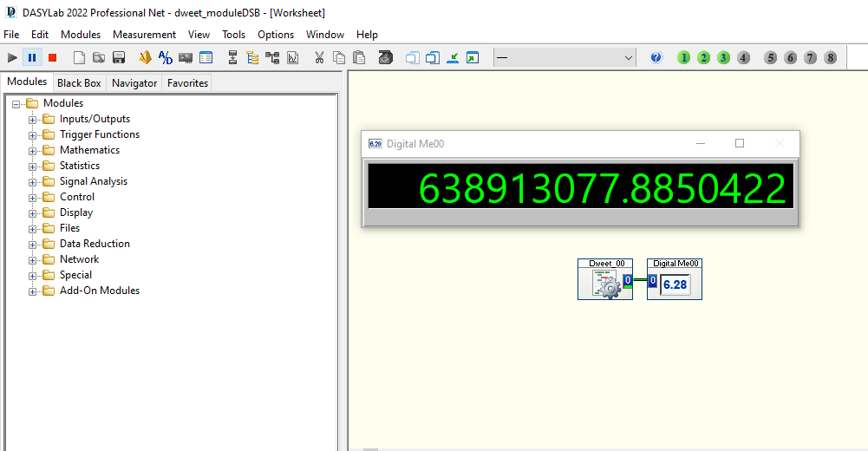The width and height of the screenshot is (868, 451).
Task: Select the Network tree item
Action: tap(79, 259)
